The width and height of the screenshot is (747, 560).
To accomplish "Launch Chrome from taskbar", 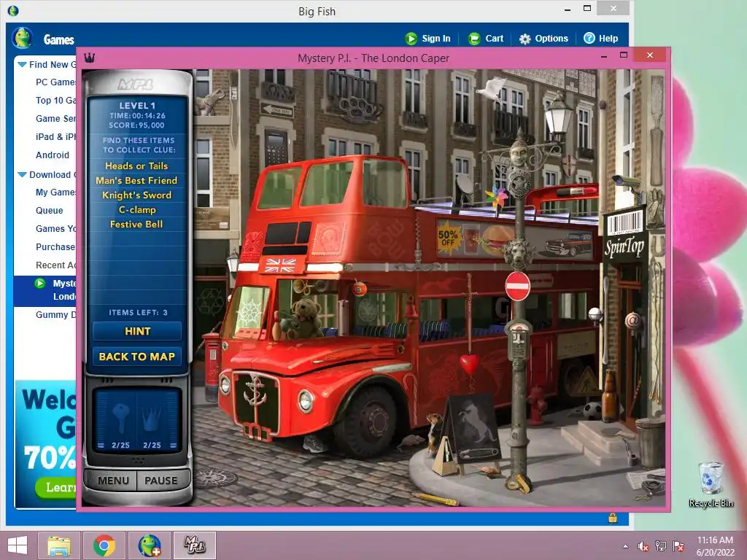I will [104, 545].
